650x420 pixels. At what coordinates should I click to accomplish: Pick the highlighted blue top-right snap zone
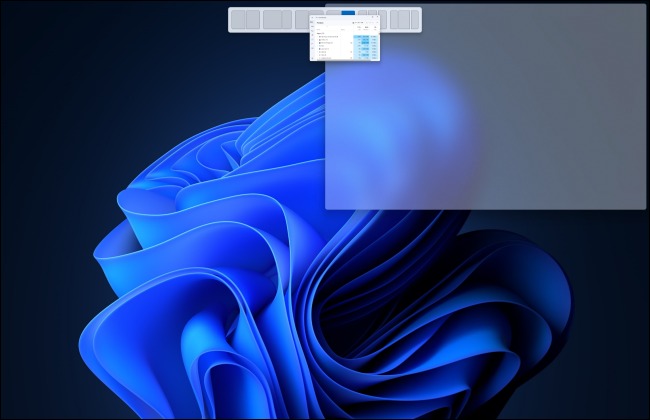tap(348, 12)
